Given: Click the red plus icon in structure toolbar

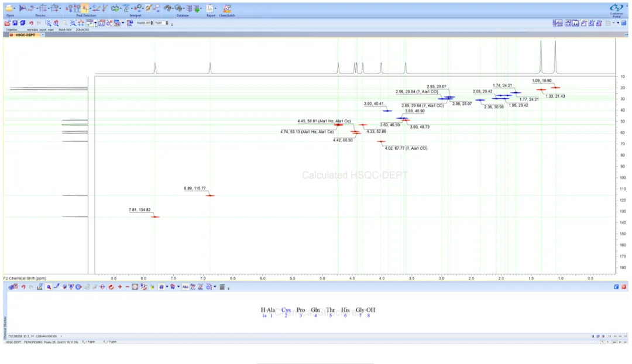Looking at the screenshot, I should (x=120, y=287).
